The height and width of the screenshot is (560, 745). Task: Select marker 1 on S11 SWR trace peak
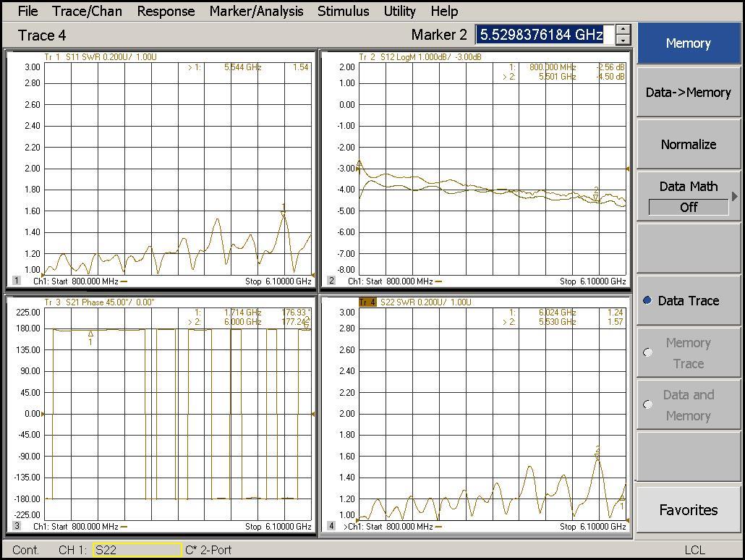284,211
